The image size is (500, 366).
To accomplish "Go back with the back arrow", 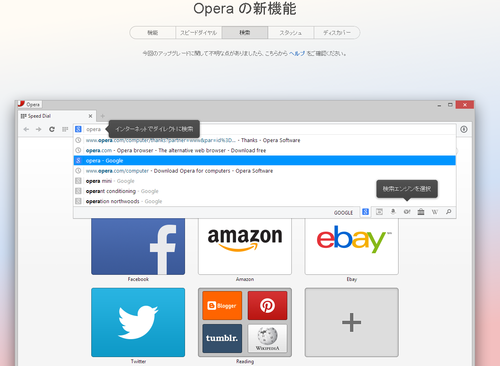I will coord(26,129).
